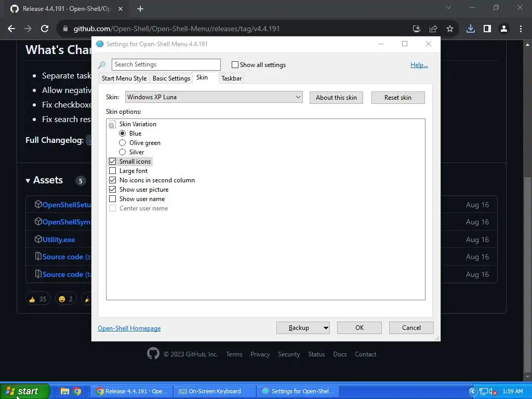
Task: Close the Release 4.4.191 browser tab
Action: pos(121,9)
